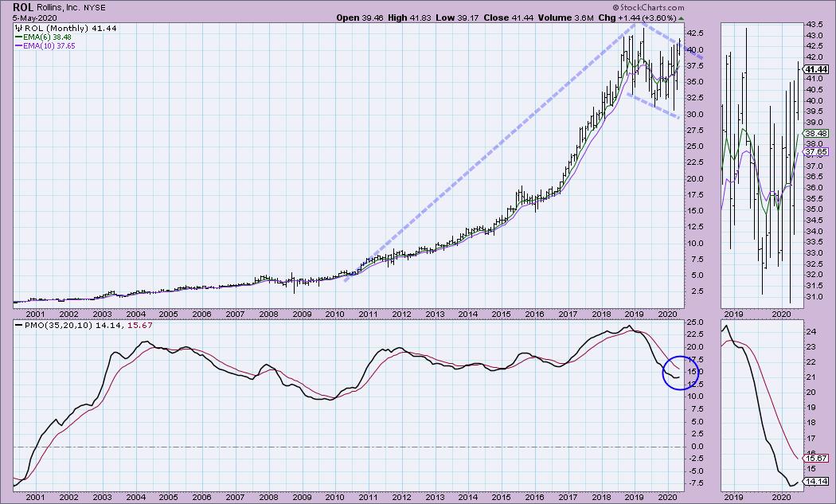Click the boxed 15.67 PMO signal tag
The image size is (836, 504).
817,458
